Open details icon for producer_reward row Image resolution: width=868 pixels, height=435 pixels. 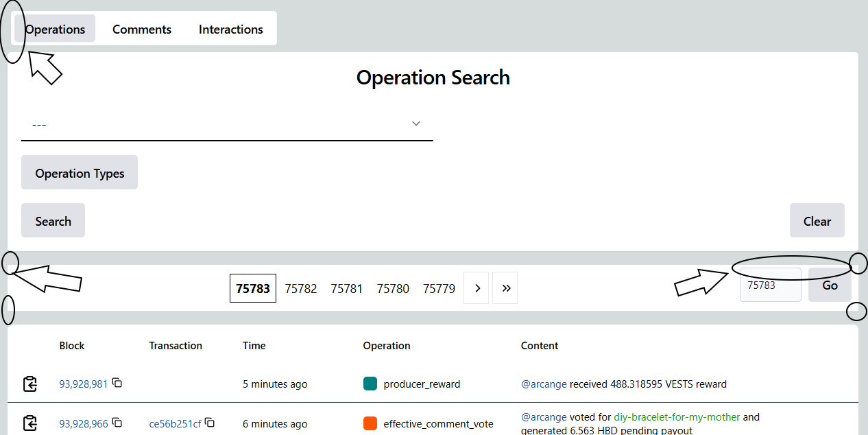coord(29,384)
